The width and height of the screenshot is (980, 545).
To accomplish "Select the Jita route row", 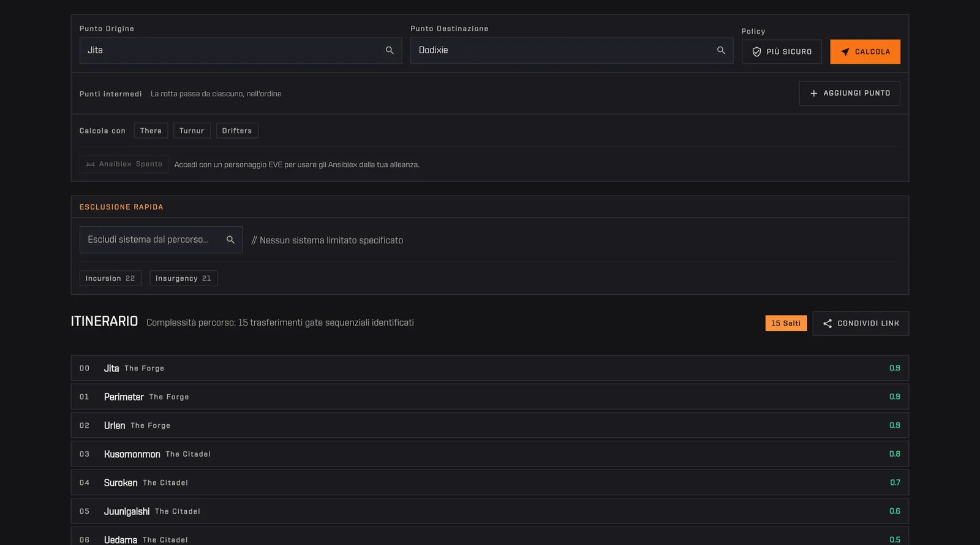I will pos(490,368).
